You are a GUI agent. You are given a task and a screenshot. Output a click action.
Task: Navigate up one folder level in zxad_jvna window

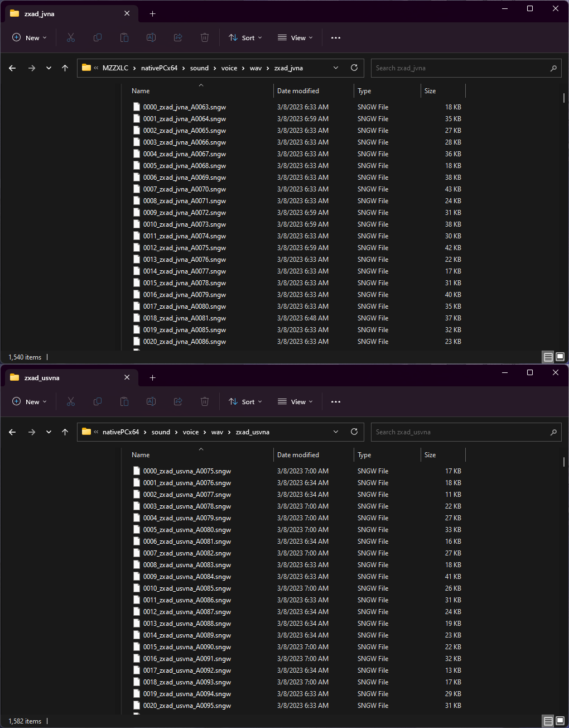tap(65, 68)
